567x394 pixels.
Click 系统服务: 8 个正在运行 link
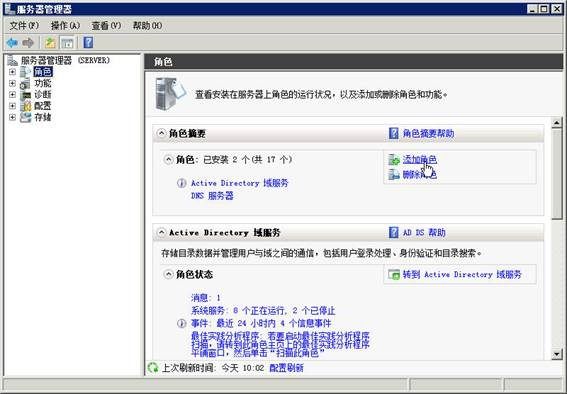(x=263, y=311)
